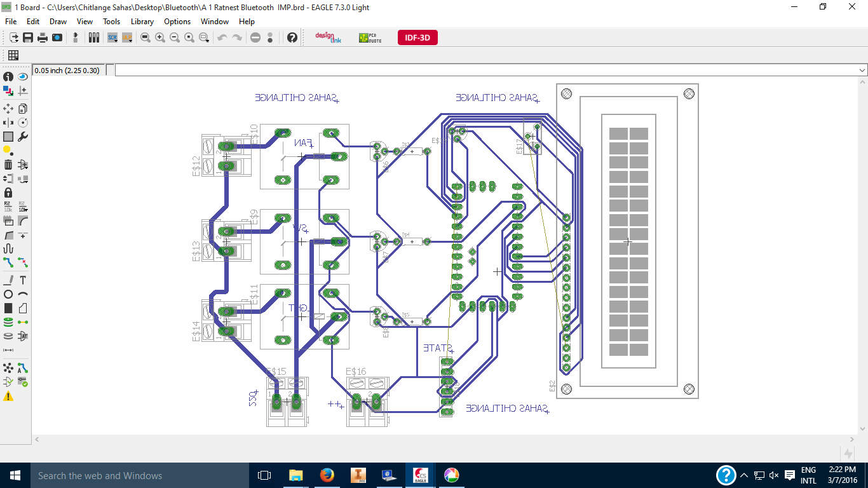Click the IDF-3D button
The width and height of the screenshot is (868, 488).
pos(417,37)
